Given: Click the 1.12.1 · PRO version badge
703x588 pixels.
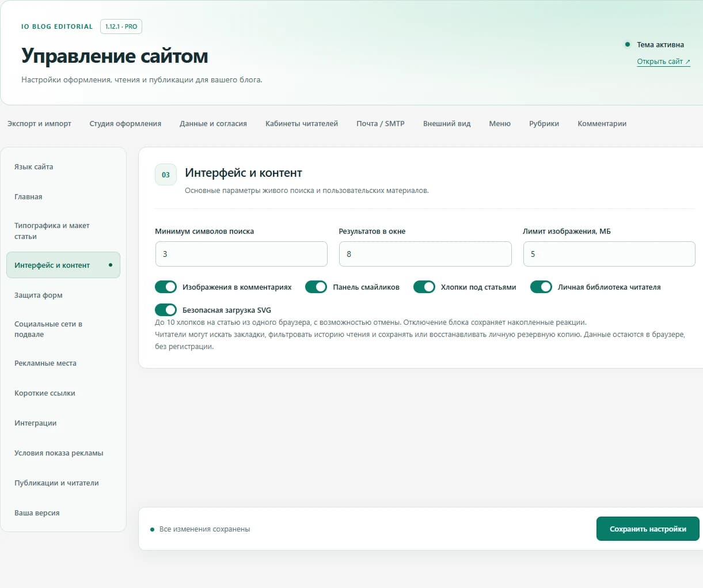Looking at the screenshot, I should pyautogui.click(x=121, y=26).
